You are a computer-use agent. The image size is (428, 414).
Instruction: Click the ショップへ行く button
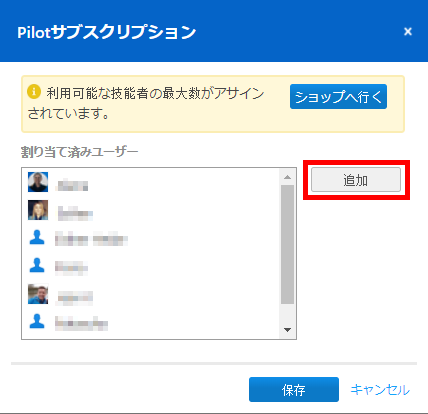338,97
